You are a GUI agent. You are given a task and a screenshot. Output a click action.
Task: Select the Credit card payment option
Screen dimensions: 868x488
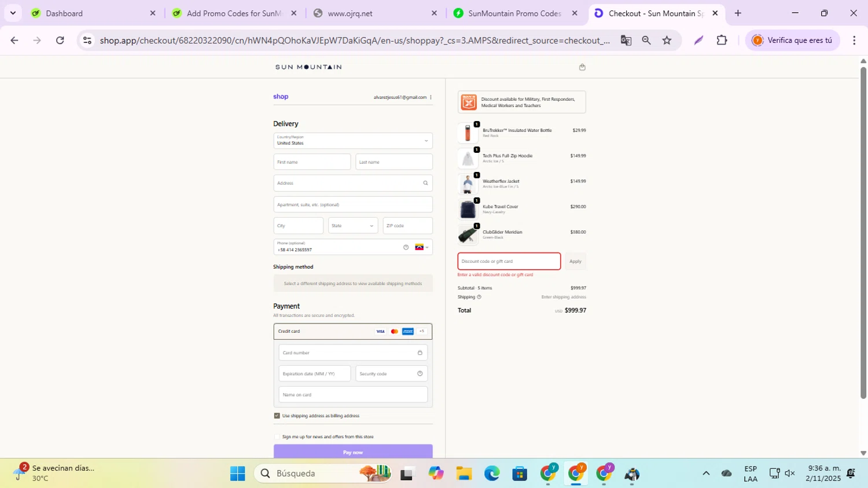click(x=353, y=331)
